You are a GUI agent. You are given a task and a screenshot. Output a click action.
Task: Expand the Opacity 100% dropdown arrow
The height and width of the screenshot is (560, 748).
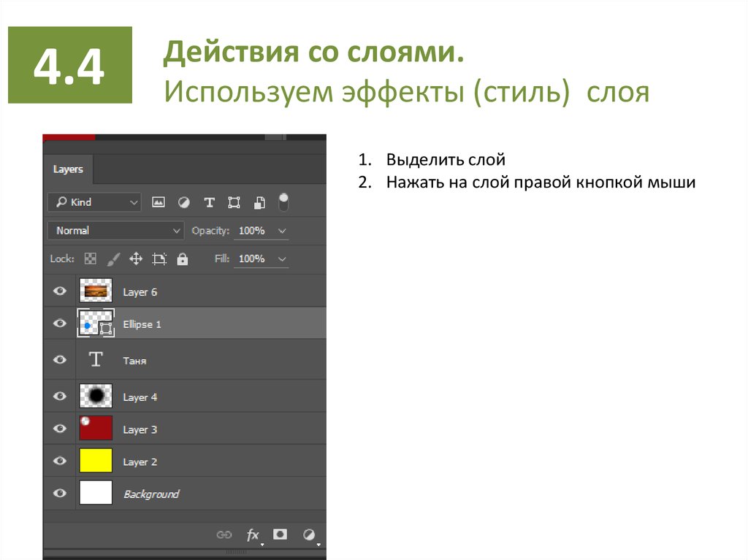click(x=282, y=231)
